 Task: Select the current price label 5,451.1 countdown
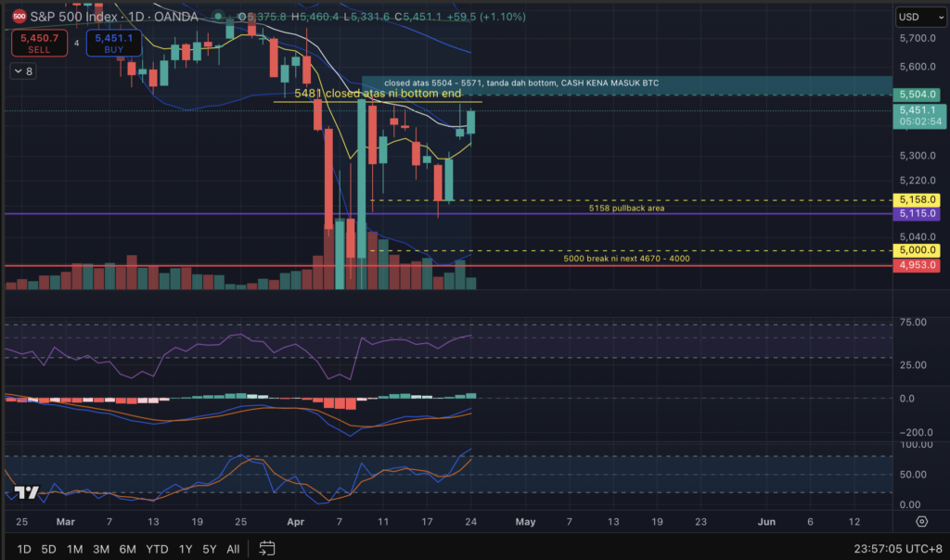tap(919, 116)
